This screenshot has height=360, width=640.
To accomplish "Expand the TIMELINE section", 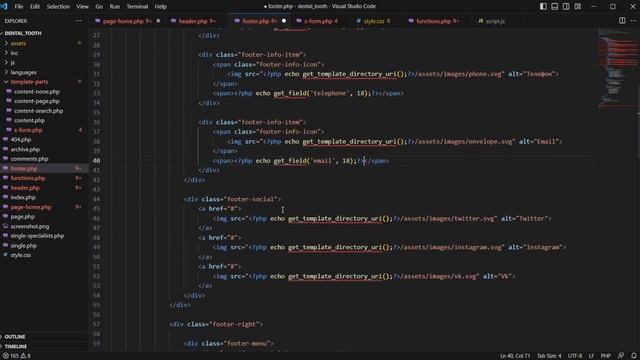I will (x=44, y=346).
